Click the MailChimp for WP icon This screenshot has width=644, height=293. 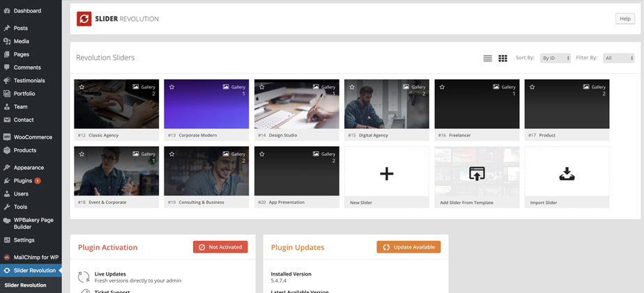[6, 258]
